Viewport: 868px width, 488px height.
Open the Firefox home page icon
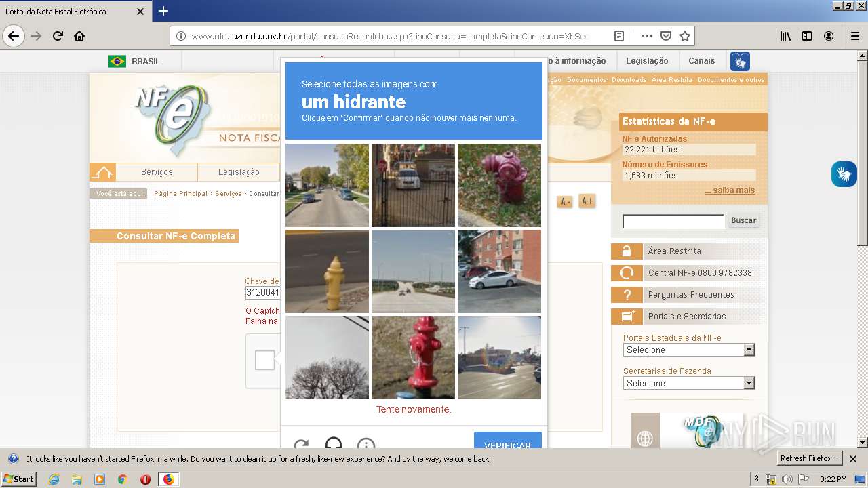[x=79, y=36]
